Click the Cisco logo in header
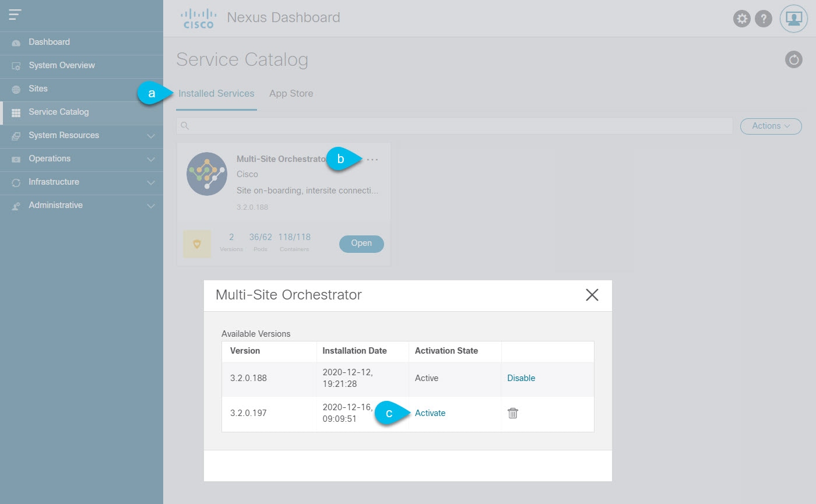Viewport: 816px width, 504px height. pos(198,18)
